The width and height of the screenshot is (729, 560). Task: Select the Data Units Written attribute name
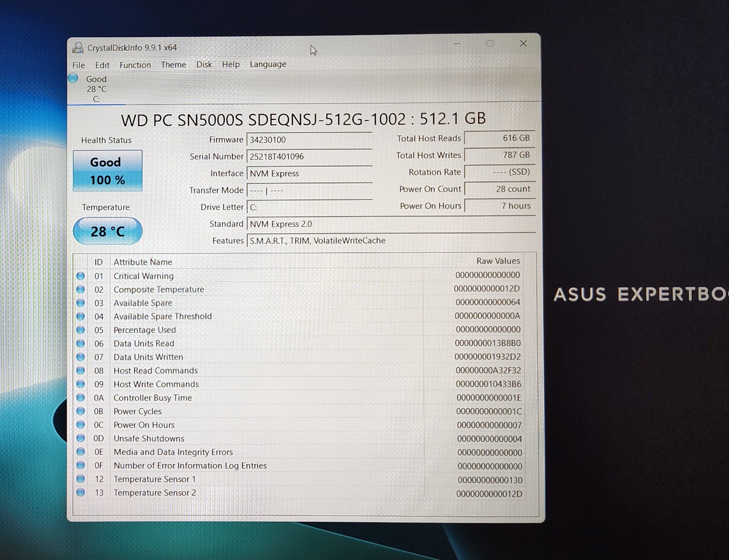148,357
